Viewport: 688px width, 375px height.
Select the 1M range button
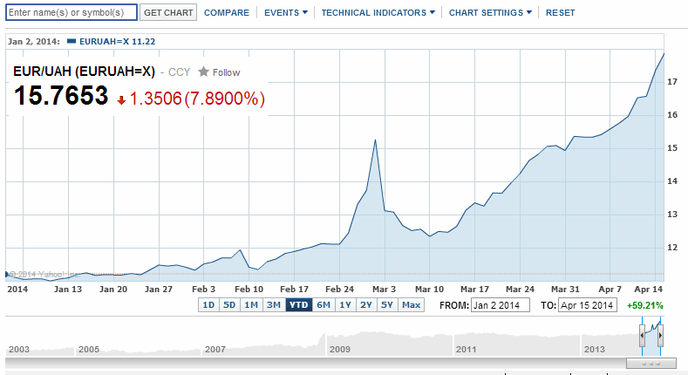click(x=251, y=305)
